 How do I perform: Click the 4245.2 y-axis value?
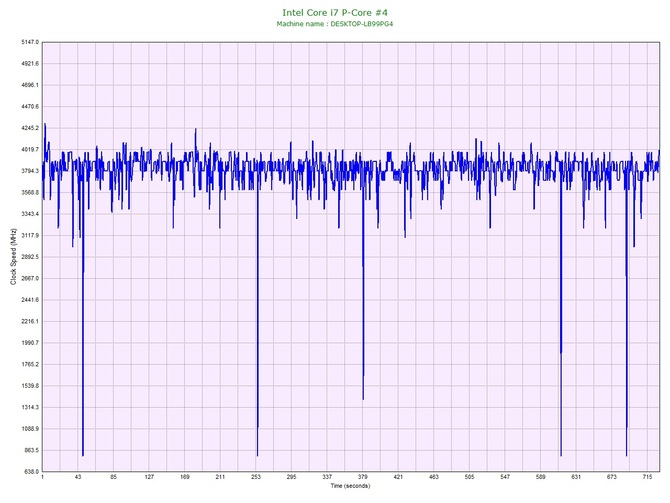(x=30, y=128)
